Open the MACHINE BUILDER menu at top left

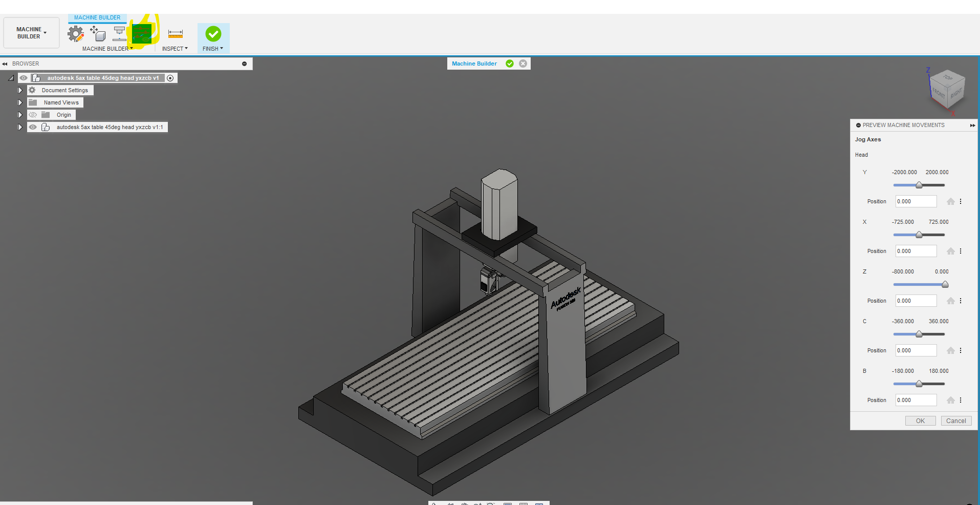pos(31,33)
